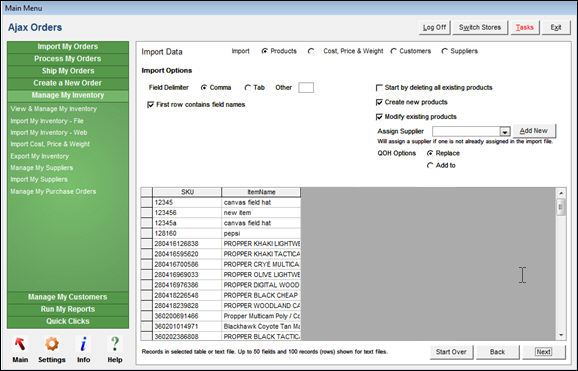Click scrollbar up arrow in data grid
The height and width of the screenshot is (371, 578).
pyautogui.click(x=561, y=193)
